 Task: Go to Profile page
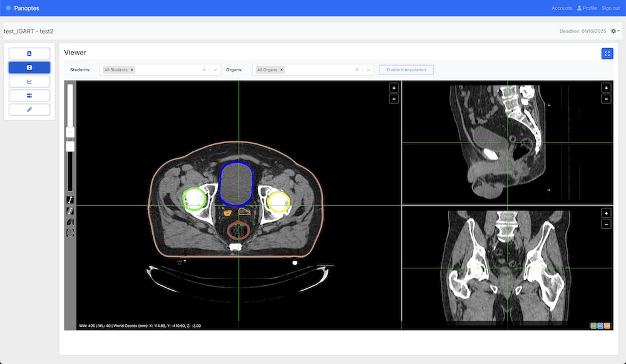point(587,8)
